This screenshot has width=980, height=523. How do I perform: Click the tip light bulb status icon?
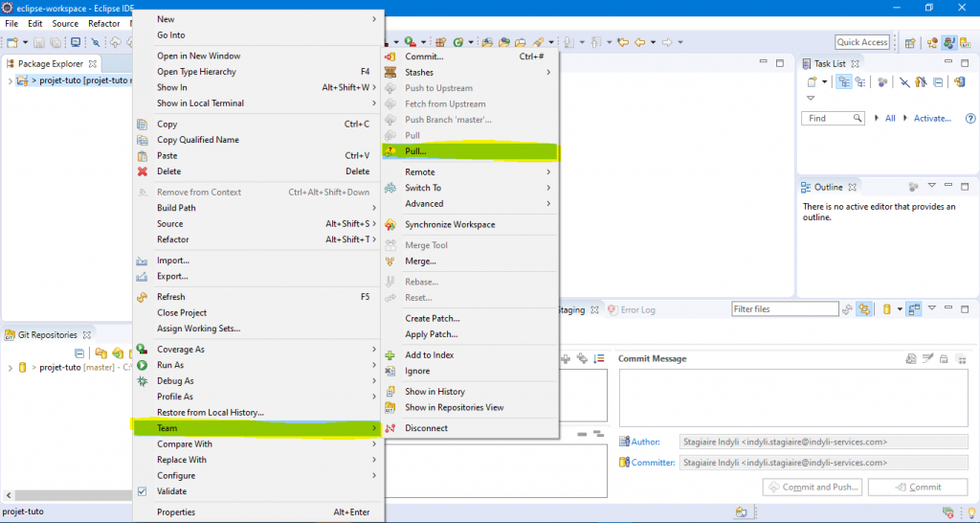tap(970, 512)
